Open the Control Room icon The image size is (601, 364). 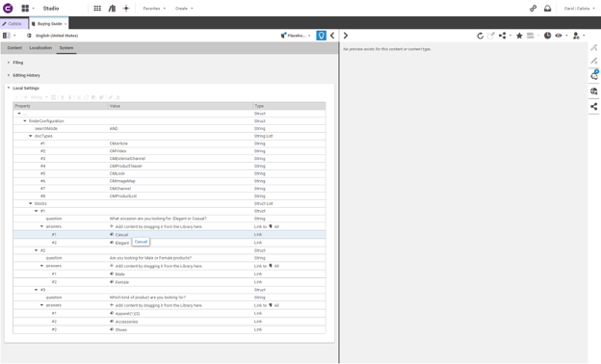(x=126, y=8)
